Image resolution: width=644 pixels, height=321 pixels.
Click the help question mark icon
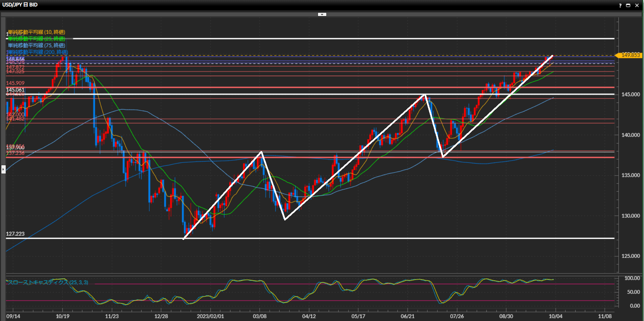pyautogui.click(x=620, y=5)
